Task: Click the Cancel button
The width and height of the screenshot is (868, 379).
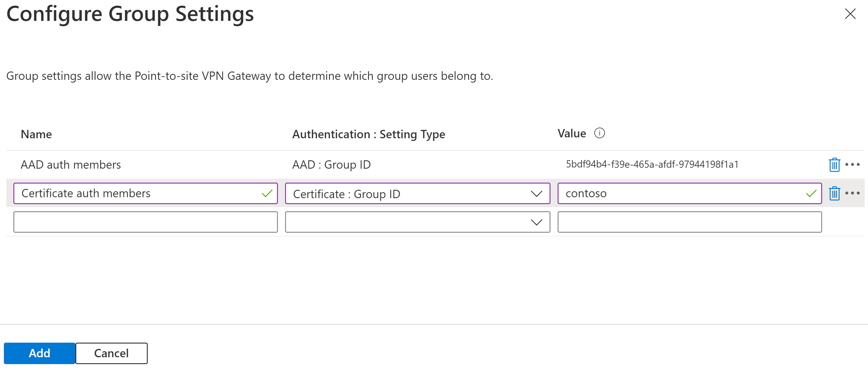Action: tap(111, 353)
